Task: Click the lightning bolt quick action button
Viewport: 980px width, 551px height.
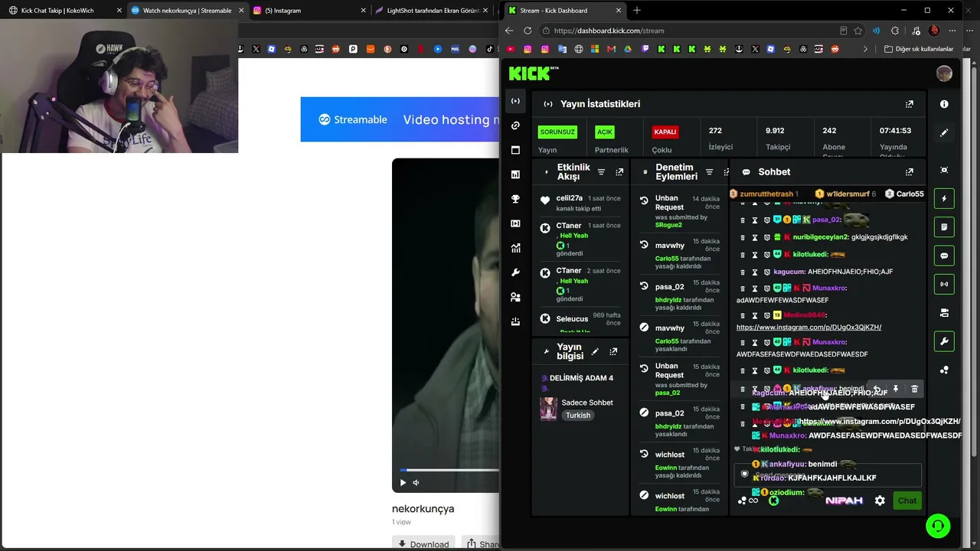Action: [944, 199]
